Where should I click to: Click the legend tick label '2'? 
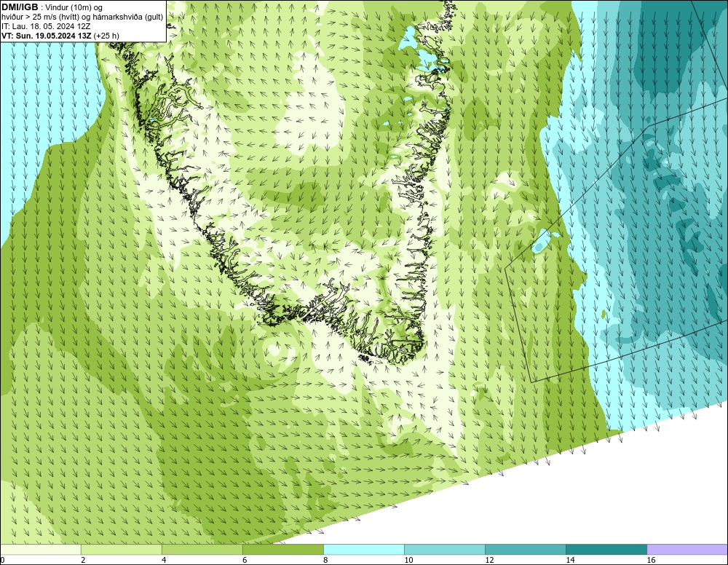83,560
